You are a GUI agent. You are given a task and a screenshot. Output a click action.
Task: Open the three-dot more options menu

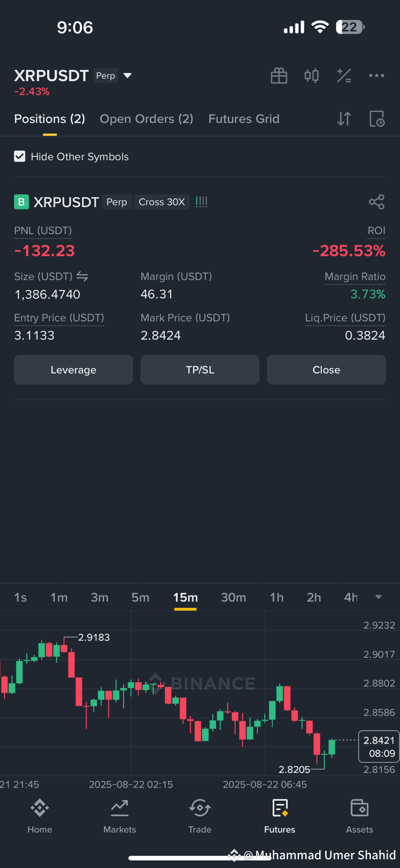[x=376, y=75]
